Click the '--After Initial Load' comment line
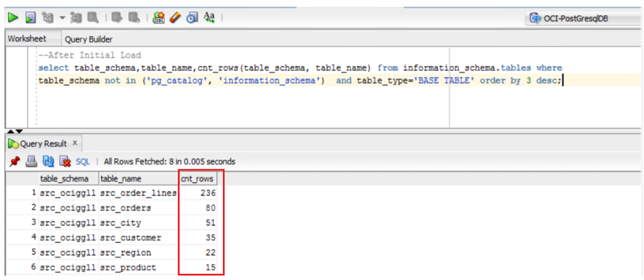 [89, 55]
